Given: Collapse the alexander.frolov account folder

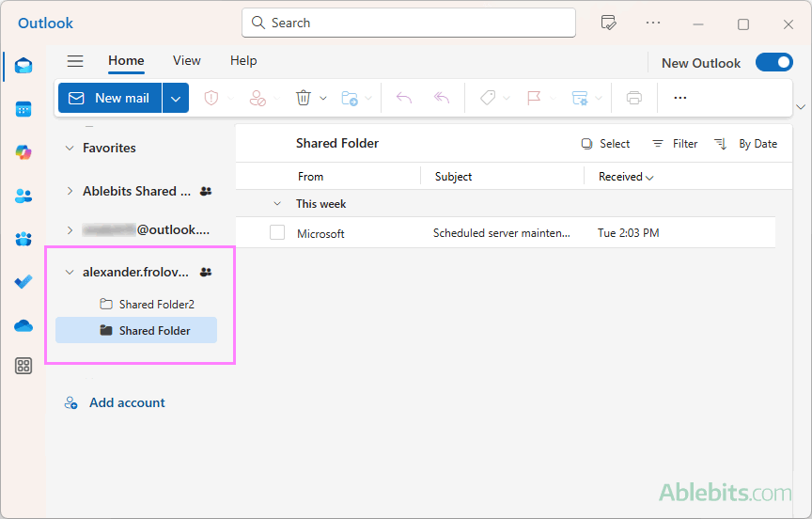Looking at the screenshot, I should pos(70,273).
